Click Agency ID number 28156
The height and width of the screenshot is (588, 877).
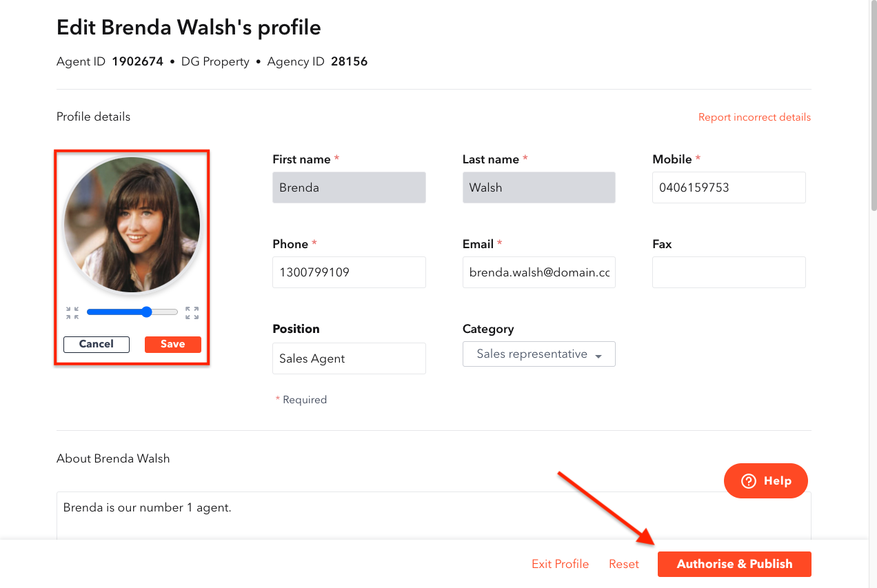pyautogui.click(x=350, y=61)
